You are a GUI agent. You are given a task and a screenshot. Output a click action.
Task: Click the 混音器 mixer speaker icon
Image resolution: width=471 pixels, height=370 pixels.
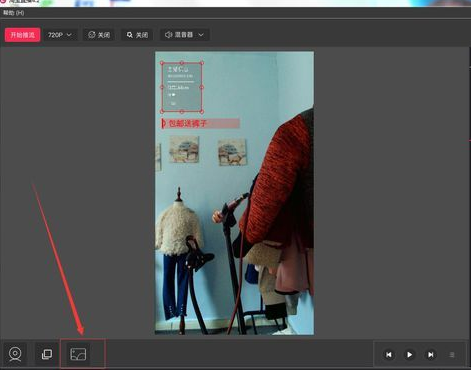click(x=168, y=35)
